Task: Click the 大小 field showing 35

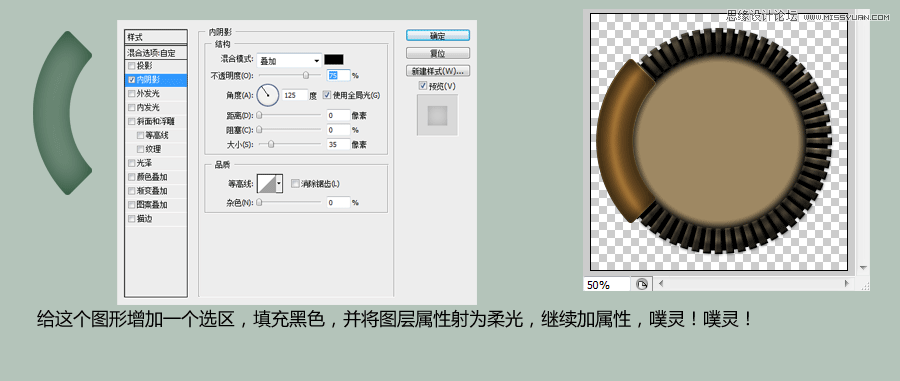Action: (338, 144)
